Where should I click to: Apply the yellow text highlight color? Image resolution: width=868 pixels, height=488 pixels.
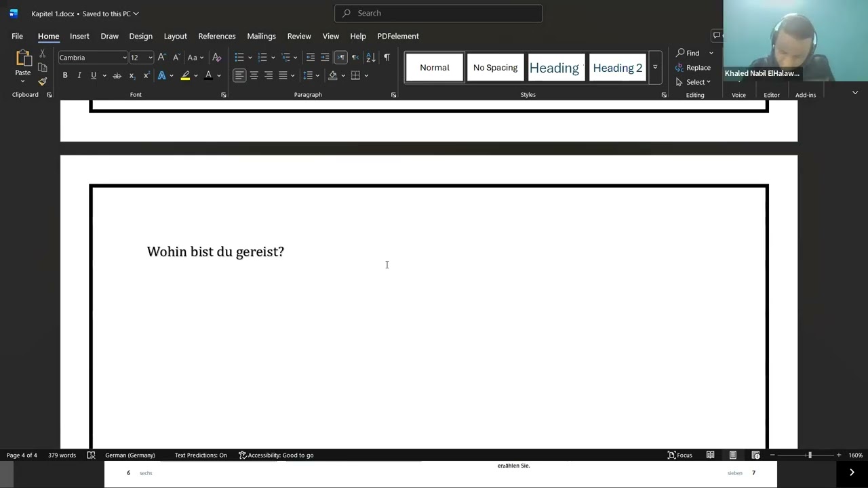185,75
